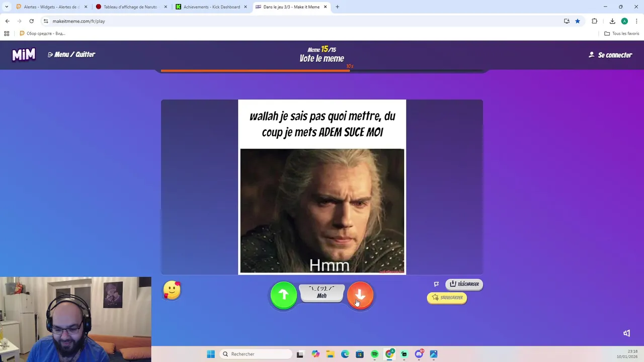The image size is (644, 362).
Task: Vote Meh with the shrug button
Action: click(322, 293)
